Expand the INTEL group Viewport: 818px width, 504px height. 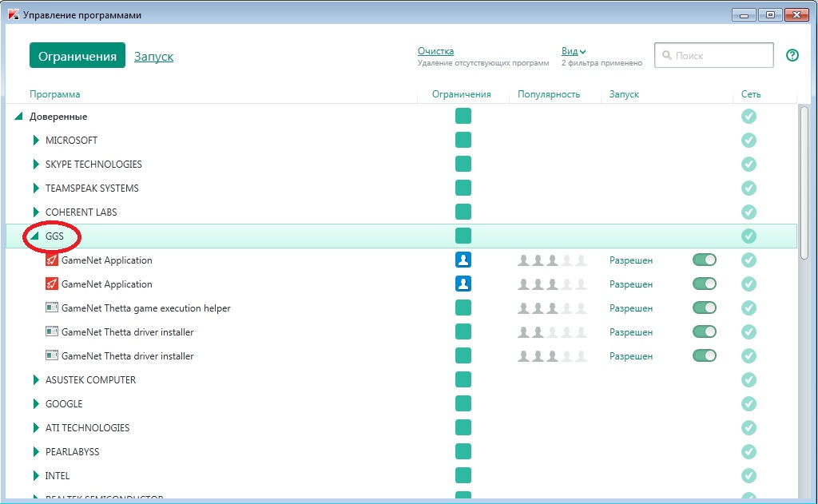[36, 476]
